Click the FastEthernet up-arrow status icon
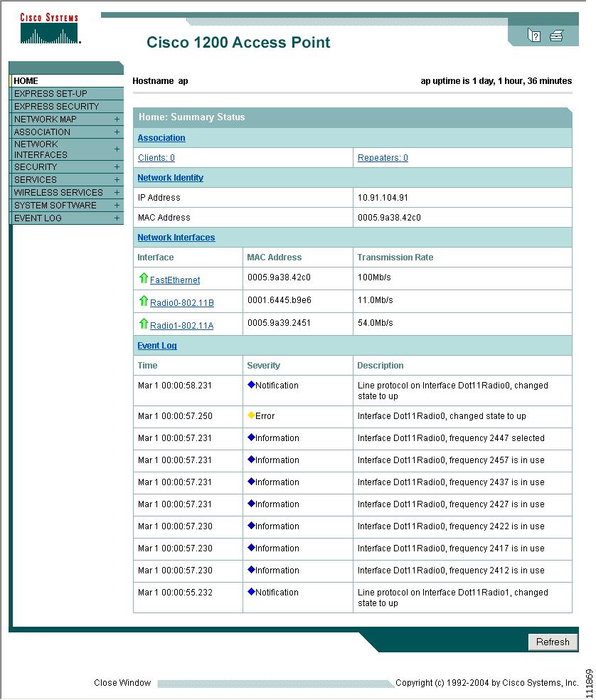Viewport: 596px width, 700px height. pos(143,278)
